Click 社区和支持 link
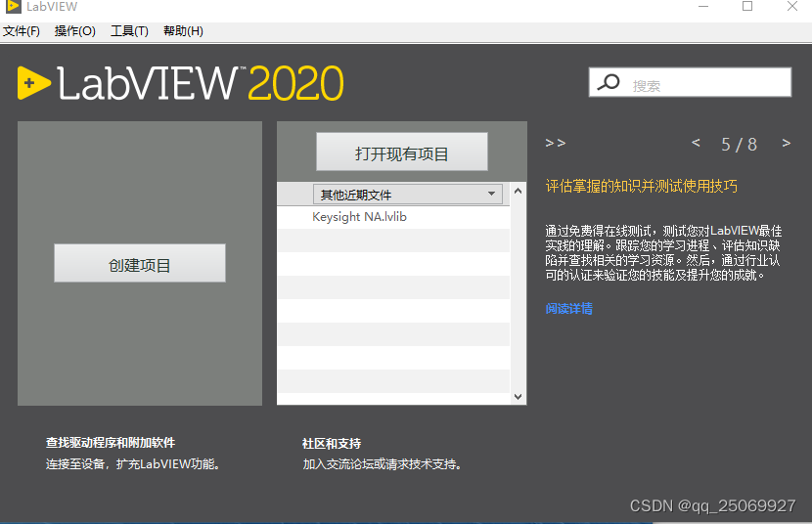This screenshot has width=812, height=524. point(332,443)
